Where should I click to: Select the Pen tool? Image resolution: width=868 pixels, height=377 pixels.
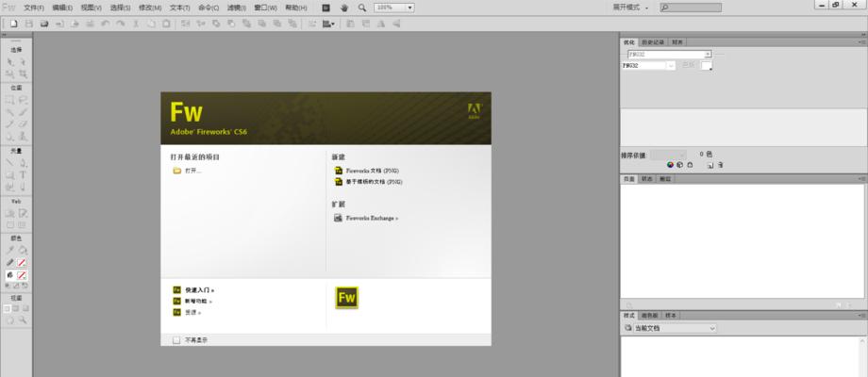click(23, 162)
